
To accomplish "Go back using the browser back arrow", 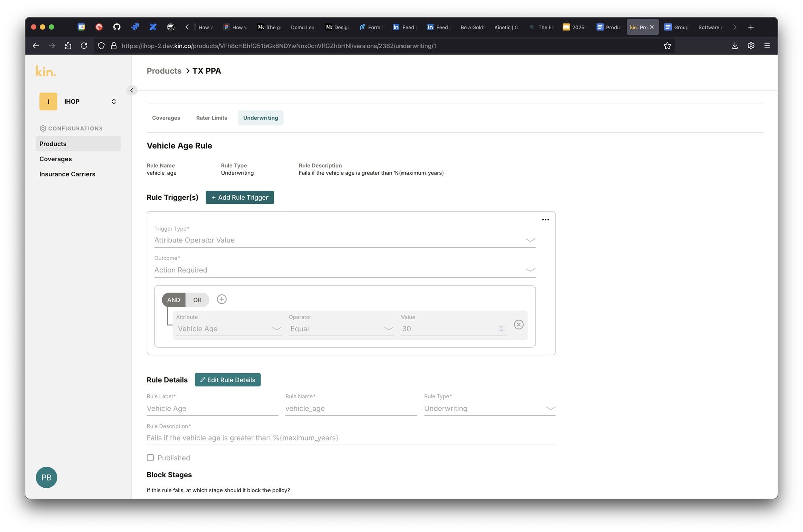I will [36, 46].
